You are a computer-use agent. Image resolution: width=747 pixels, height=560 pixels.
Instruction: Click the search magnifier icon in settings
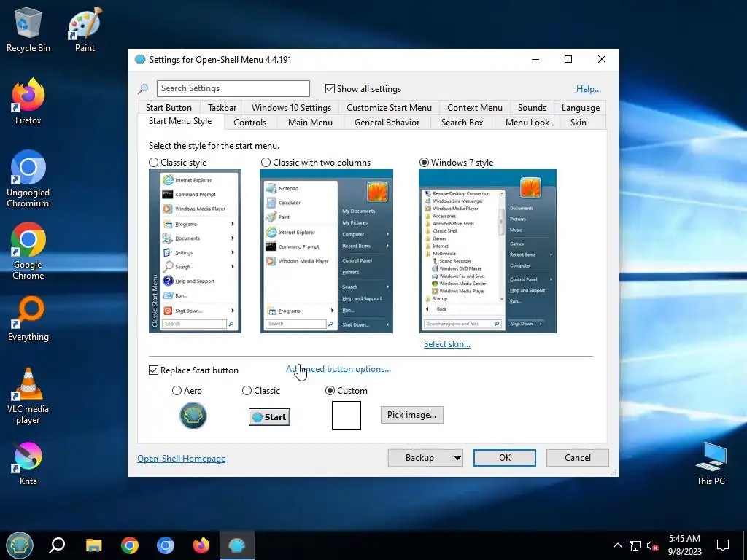pyautogui.click(x=143, y=88)
